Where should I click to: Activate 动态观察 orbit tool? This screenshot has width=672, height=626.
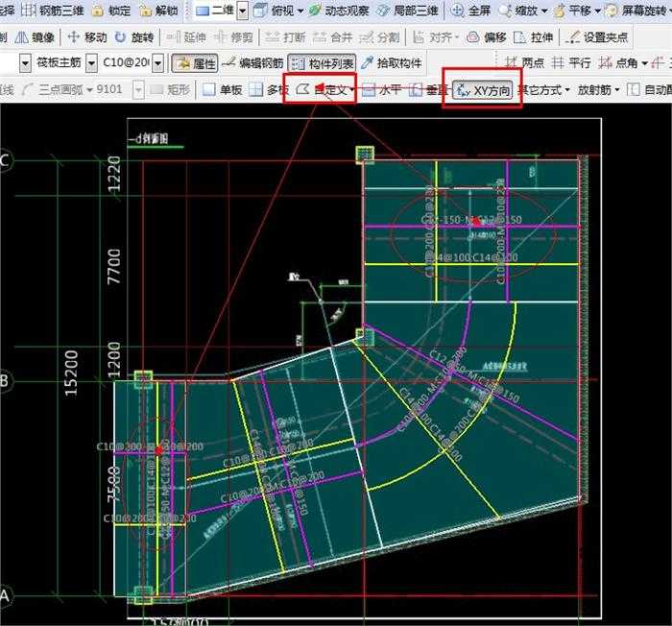339,10
